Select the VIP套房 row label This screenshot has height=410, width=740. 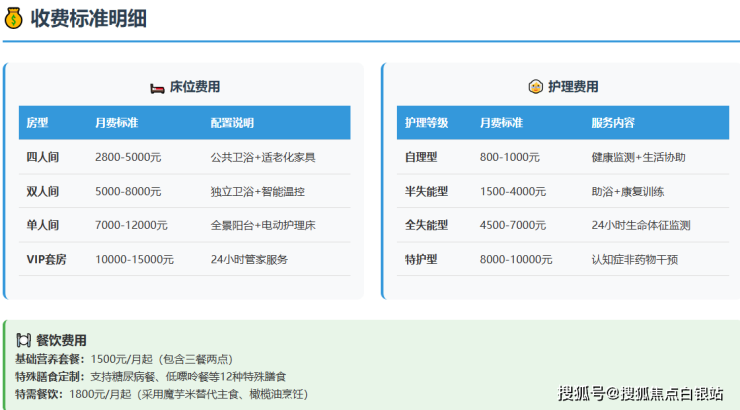(46, 259)
